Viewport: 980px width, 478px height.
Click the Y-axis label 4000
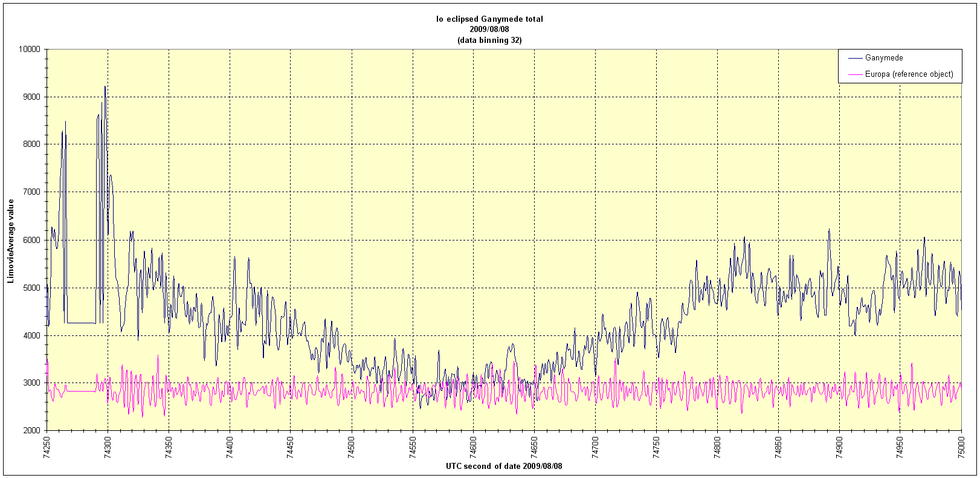pos(31,335)
